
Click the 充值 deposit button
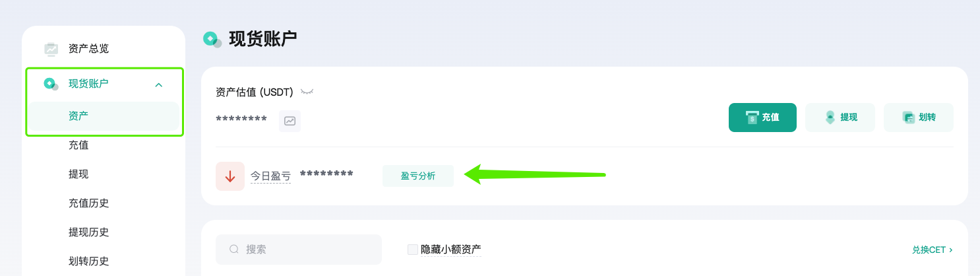coord(762,118)
